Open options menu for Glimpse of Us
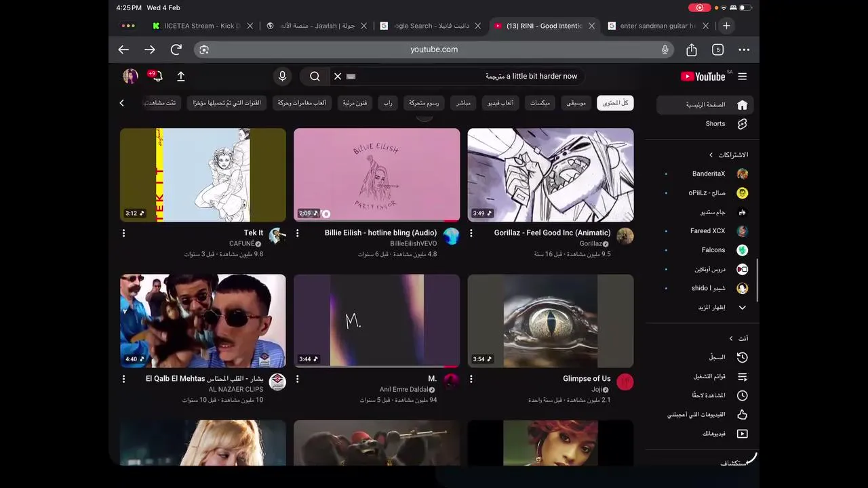This screenshot has width=868, height=488. 471,379
